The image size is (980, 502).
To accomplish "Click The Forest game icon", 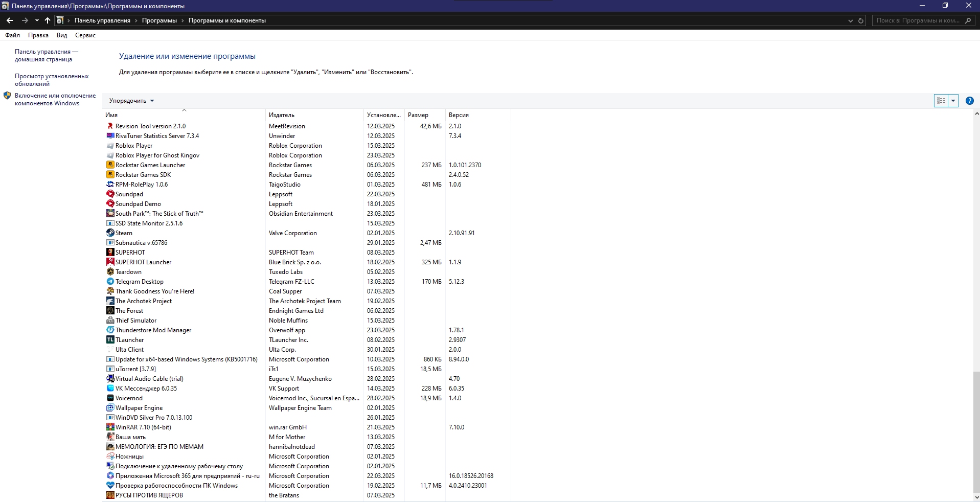I will click(110, 310).
